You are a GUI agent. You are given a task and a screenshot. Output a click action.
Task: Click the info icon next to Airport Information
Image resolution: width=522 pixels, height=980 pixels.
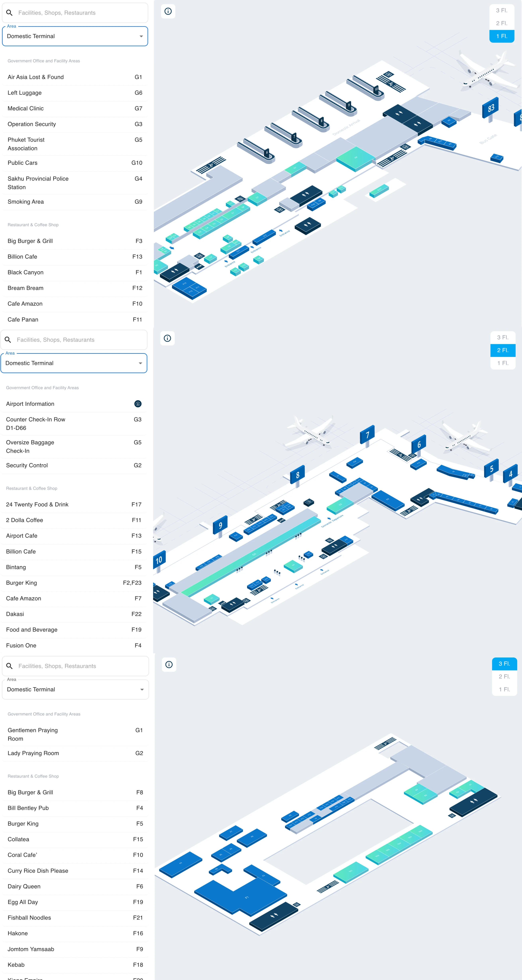click(137, 404)
